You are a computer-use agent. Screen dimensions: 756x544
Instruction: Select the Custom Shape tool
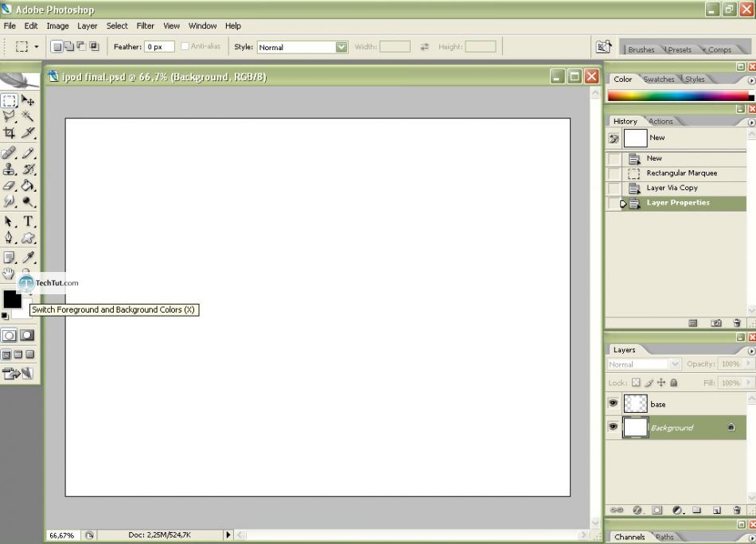pos(28,238)
